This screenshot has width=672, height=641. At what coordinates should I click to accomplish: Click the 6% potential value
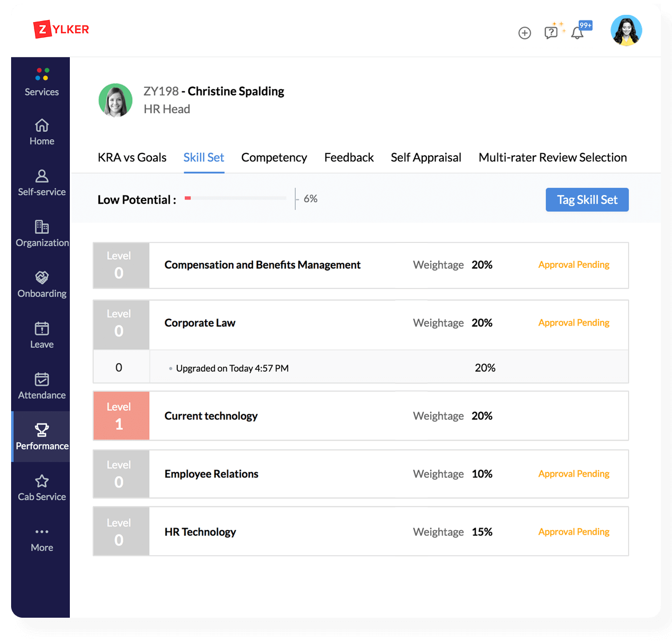click(x=311, y=198)
